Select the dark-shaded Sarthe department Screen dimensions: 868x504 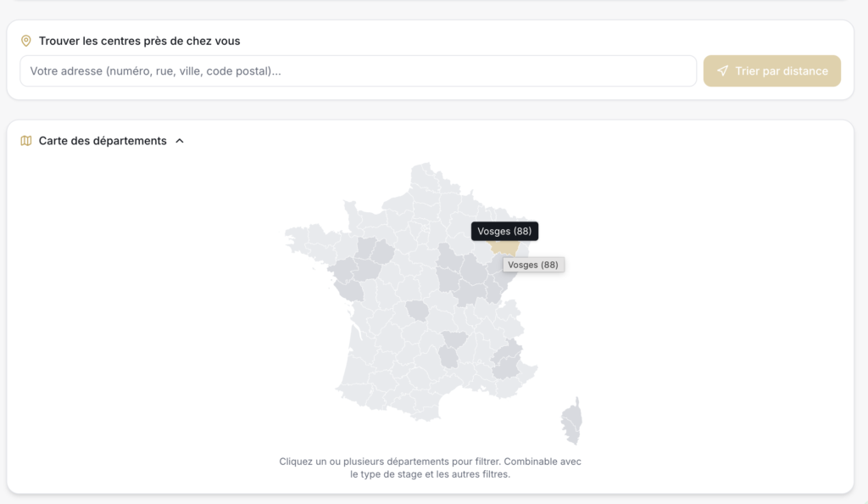[x=383, y=252]
